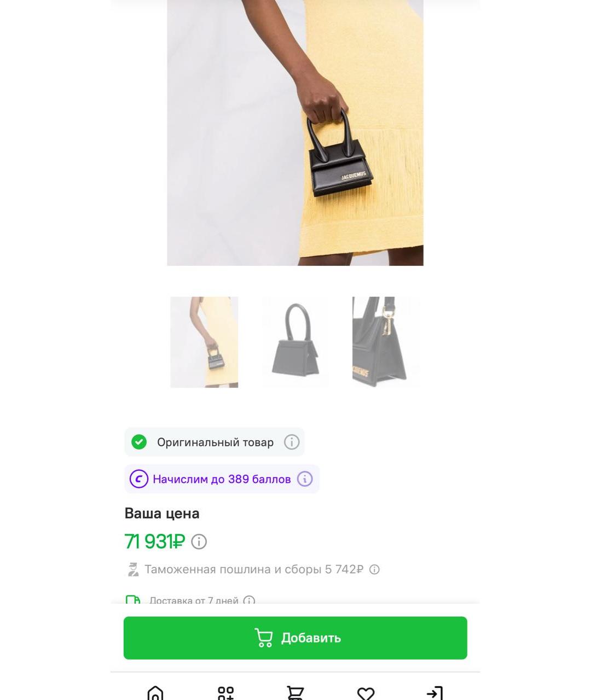Viewport: 591px width, 700px height.
Task: Show info about Таможенная пошлина и сборы
Action: pyautogui.click(x=374, y=569)
